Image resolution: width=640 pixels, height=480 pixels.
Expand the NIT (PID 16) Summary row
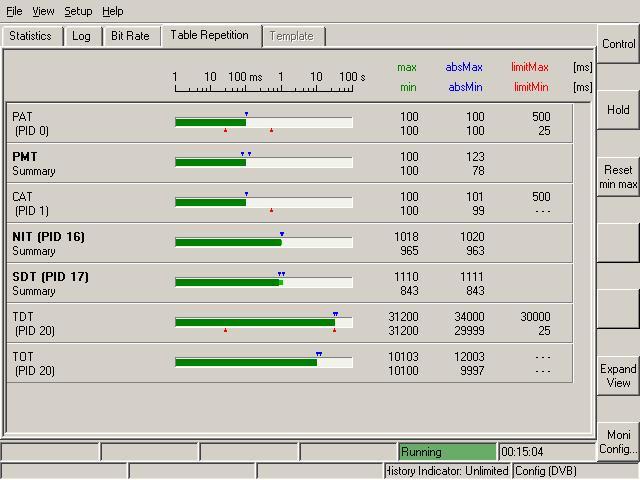tap(48, 244)
